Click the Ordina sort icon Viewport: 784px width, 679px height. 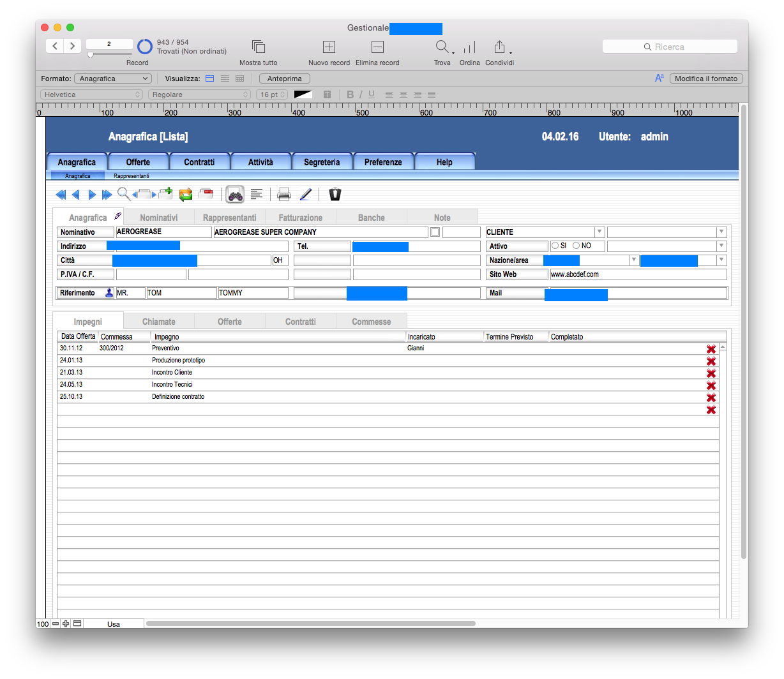tap(469, 47)
